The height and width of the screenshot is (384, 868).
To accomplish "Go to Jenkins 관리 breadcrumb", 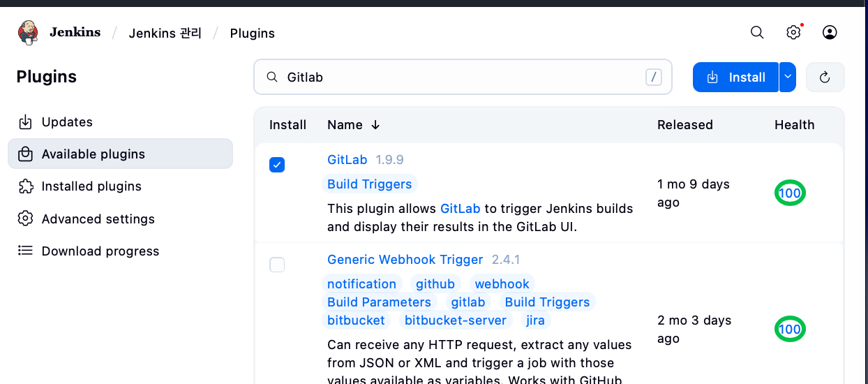I will [165, 33].
